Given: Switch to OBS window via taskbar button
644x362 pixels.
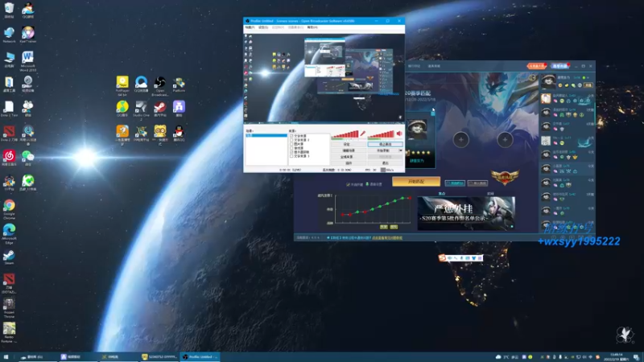Looking at the screenshot, I should tap(200, 357).
